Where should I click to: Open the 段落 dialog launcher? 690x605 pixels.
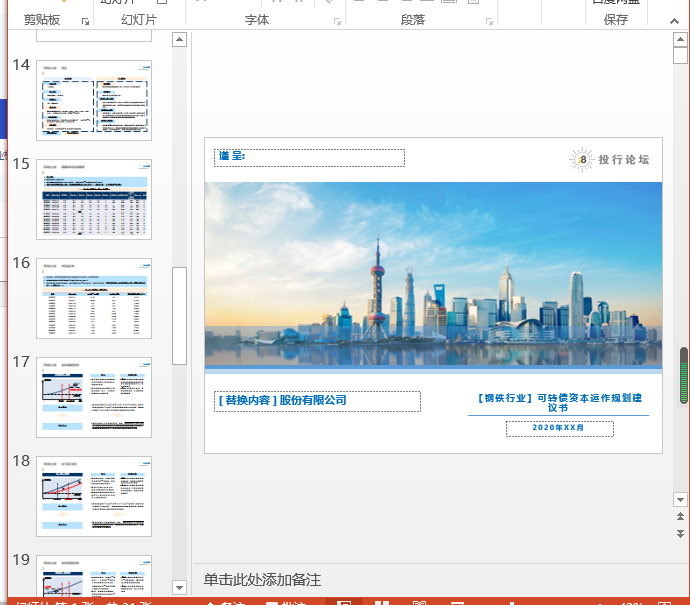tap(489, 21)
